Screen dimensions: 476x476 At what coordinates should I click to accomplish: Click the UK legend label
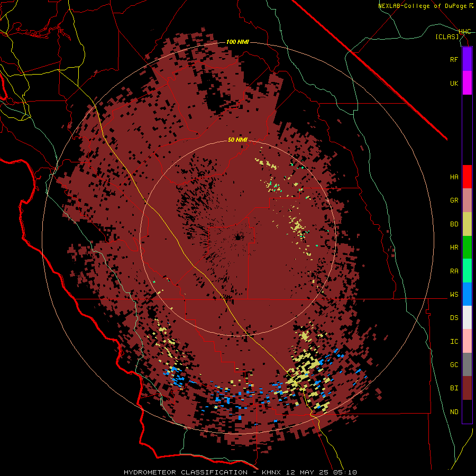pyautogui.click(x=454, y=84)
